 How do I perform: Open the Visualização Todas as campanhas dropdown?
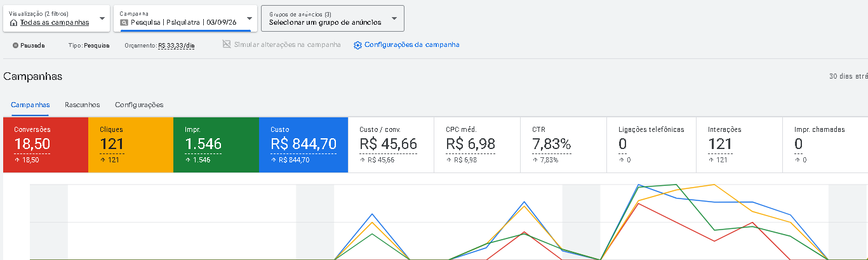(56, 18)
